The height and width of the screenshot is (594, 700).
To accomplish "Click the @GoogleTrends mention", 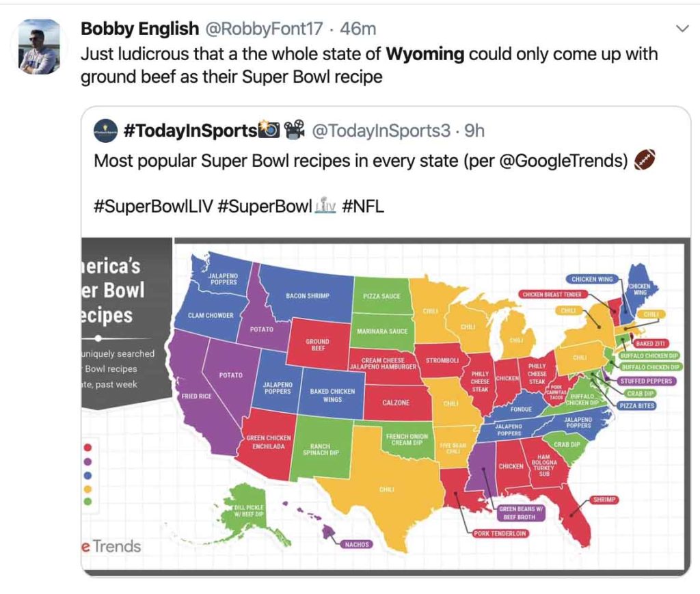I will [563, 161].
